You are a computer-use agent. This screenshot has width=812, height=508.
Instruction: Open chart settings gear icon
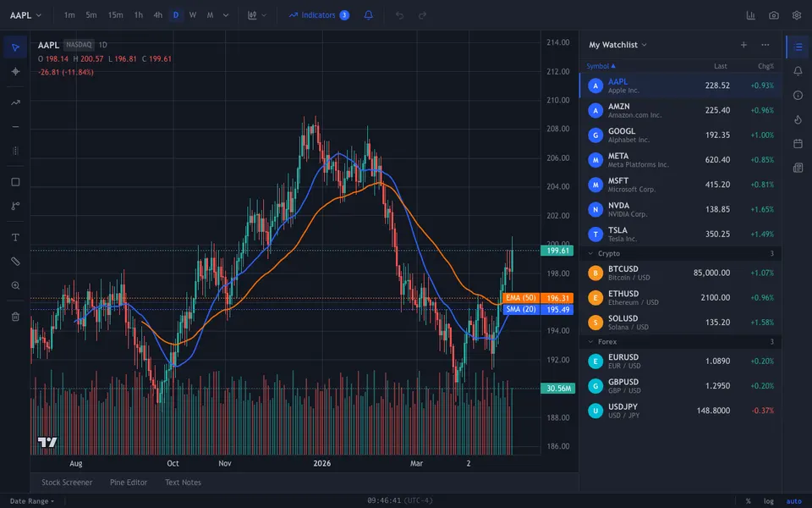[797, 15]
